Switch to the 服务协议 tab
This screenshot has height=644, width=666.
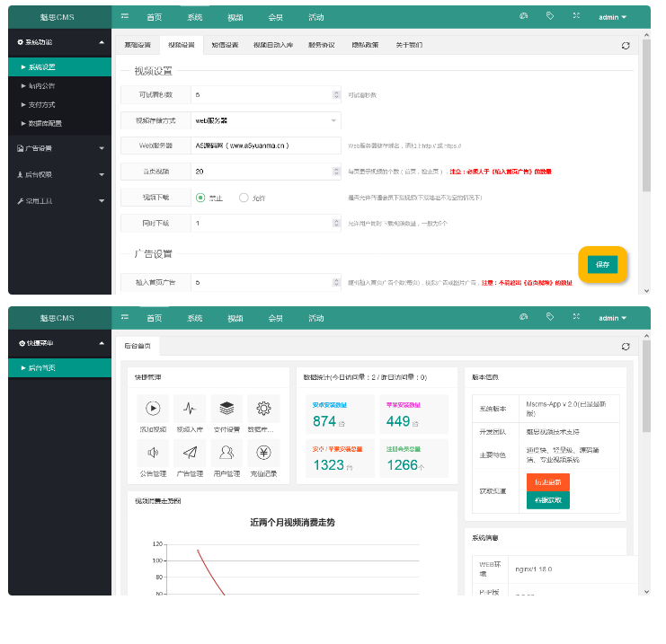pyautogui.click(x=321, y=45)
